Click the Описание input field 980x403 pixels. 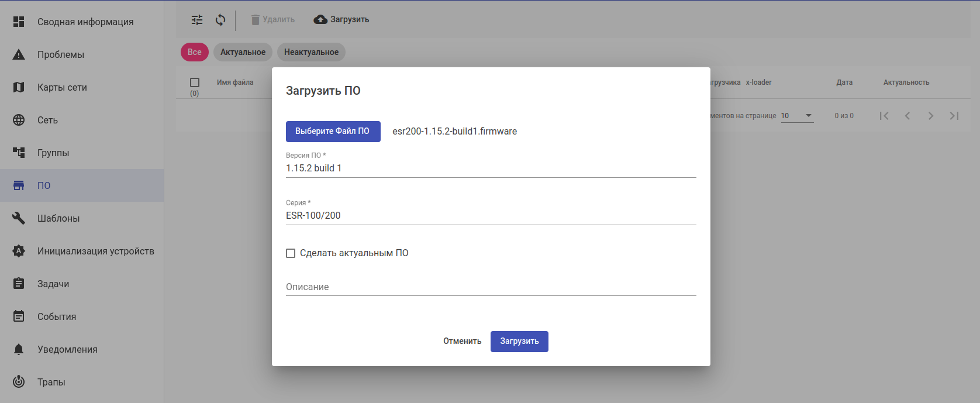[x=490, y=287]
